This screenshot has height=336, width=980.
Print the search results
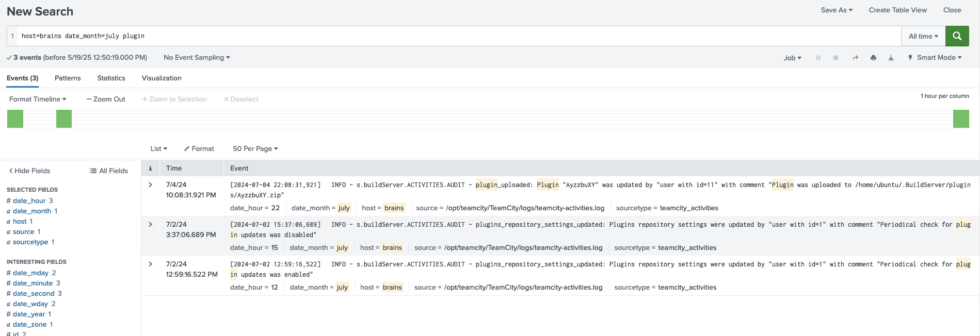click(873, 58)
